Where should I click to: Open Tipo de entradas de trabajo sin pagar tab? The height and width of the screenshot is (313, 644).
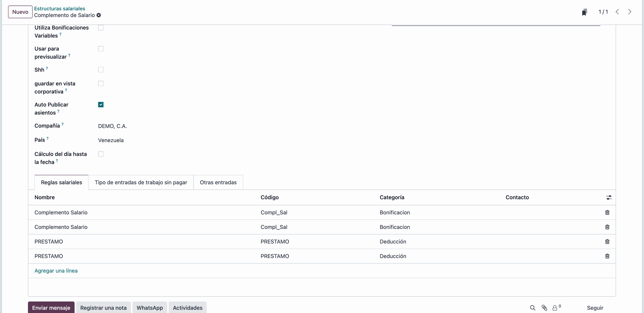point(141,182)
